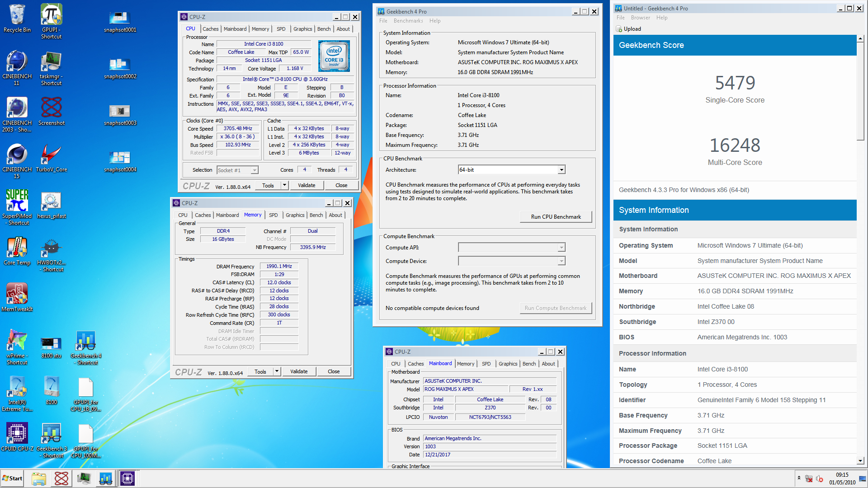Click the Geekbench taskbar icon
Screen dimensions: 868x488
tap(106, 478)
